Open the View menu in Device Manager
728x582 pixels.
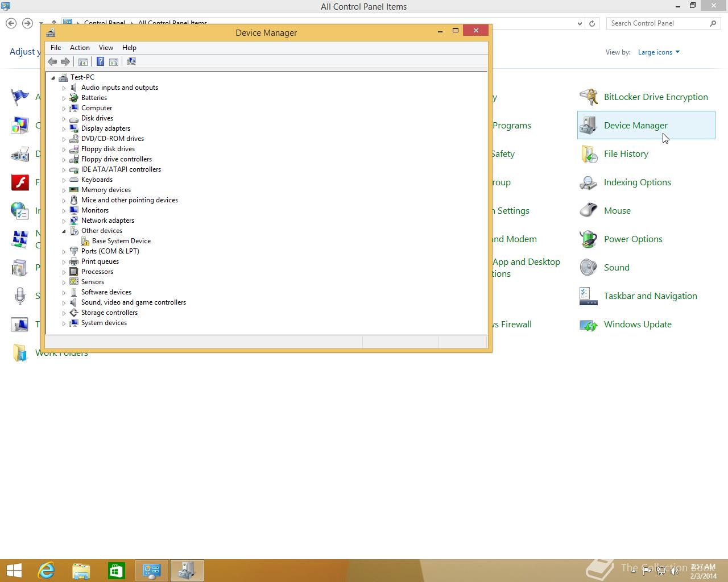pyautogui.click(x=106, y=48)
